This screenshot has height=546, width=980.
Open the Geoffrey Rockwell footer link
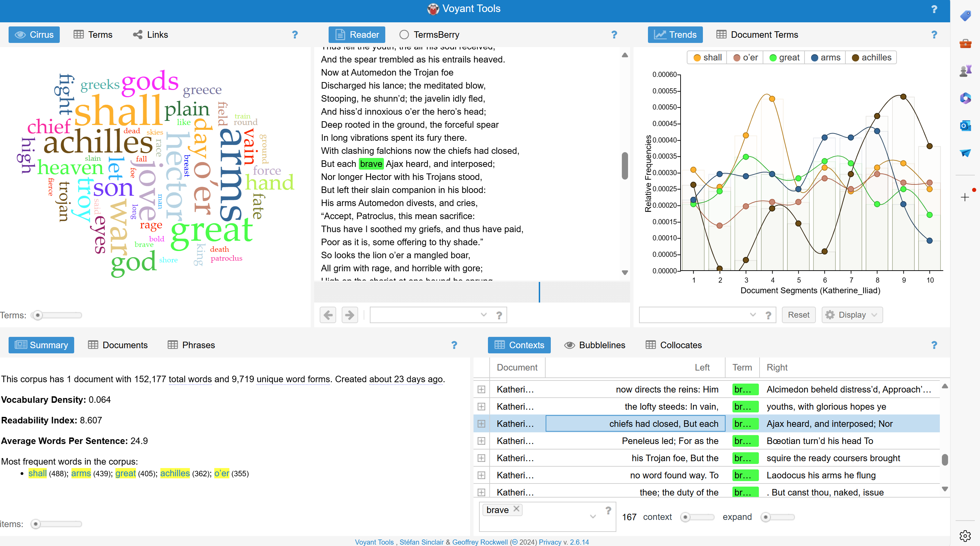point(480,542)
